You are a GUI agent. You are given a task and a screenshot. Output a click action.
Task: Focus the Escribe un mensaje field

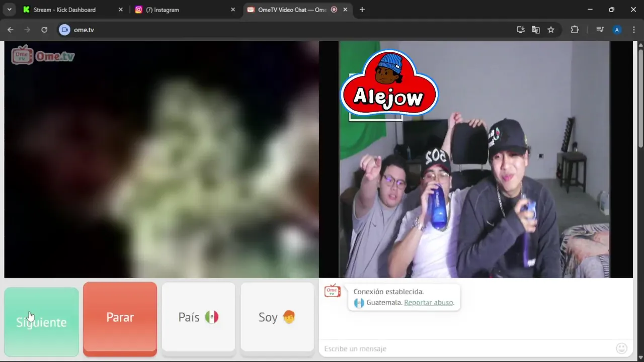[x=467, y=348]
